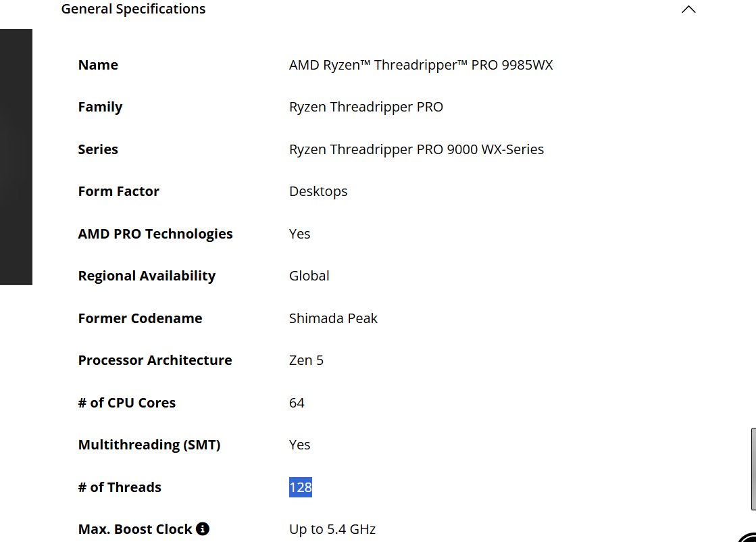Click the Ryzen Threadripper PRO 9000 WX-Series value
756x542 pixels.
pyautogui.click(x=416, y=149)
